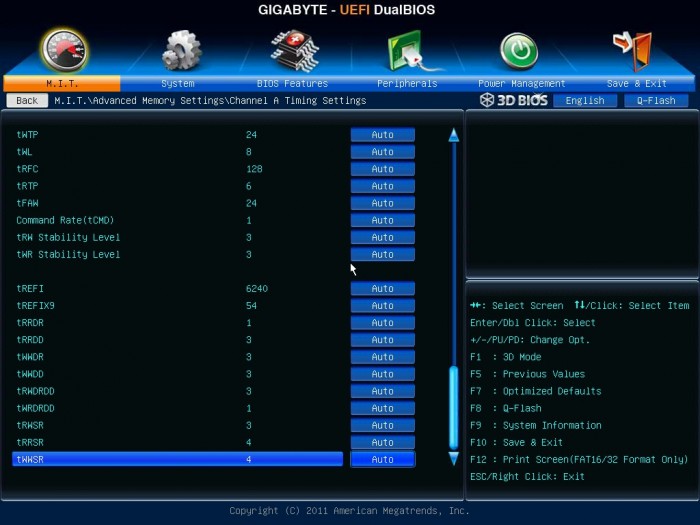Select the tRWSR row label
Viewport: 700px width, 525px height.
coord(30,425)
